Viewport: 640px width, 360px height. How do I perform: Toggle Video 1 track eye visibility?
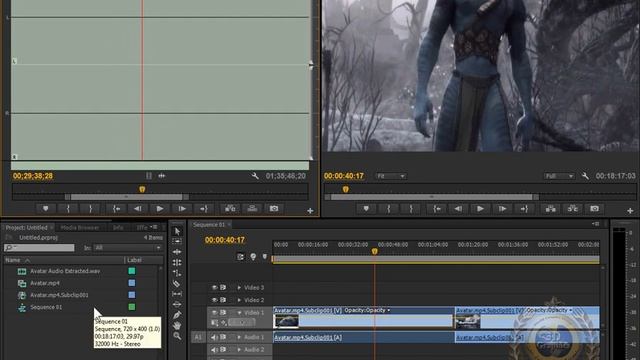click(x=214, y=312)
